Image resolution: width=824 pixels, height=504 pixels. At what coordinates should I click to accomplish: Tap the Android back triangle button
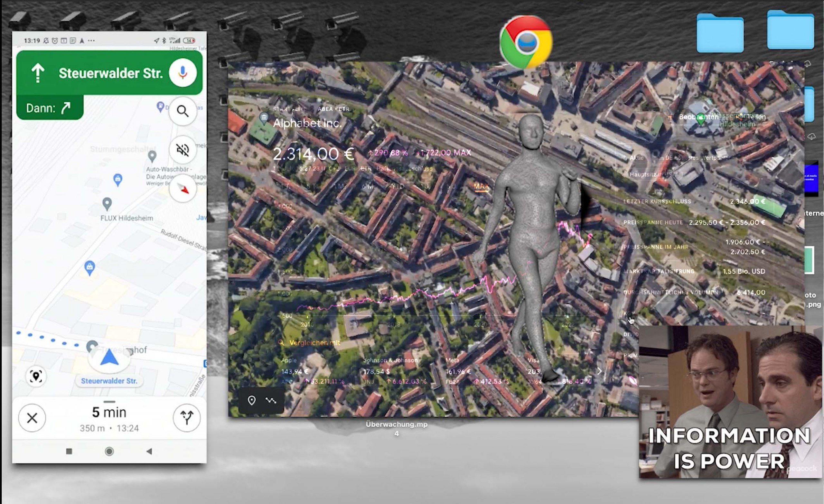point(149,452)
